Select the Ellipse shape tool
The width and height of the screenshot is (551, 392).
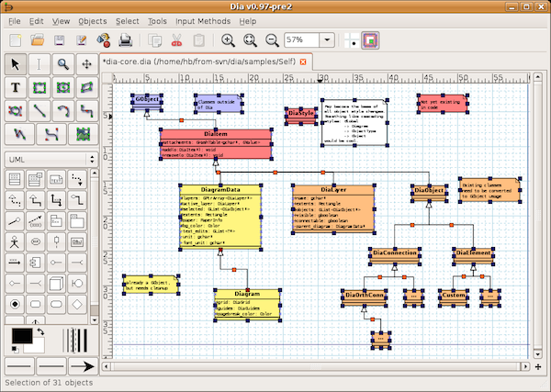62,87
